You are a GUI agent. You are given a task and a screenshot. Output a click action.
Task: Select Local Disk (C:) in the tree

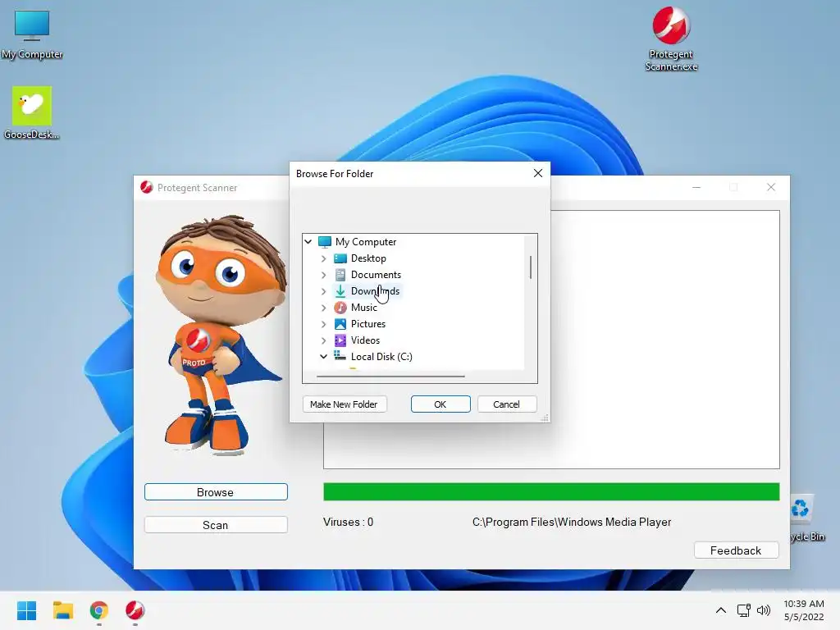pos(381,356)
